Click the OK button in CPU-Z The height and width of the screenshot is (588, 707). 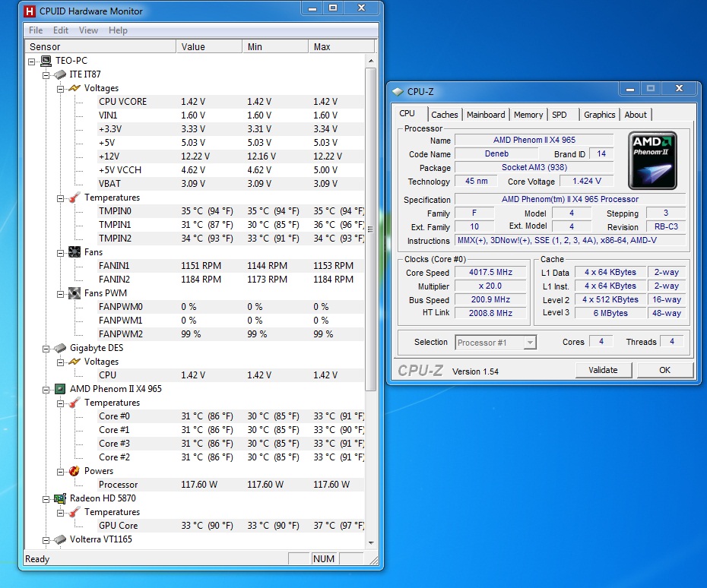pos(664,370)
